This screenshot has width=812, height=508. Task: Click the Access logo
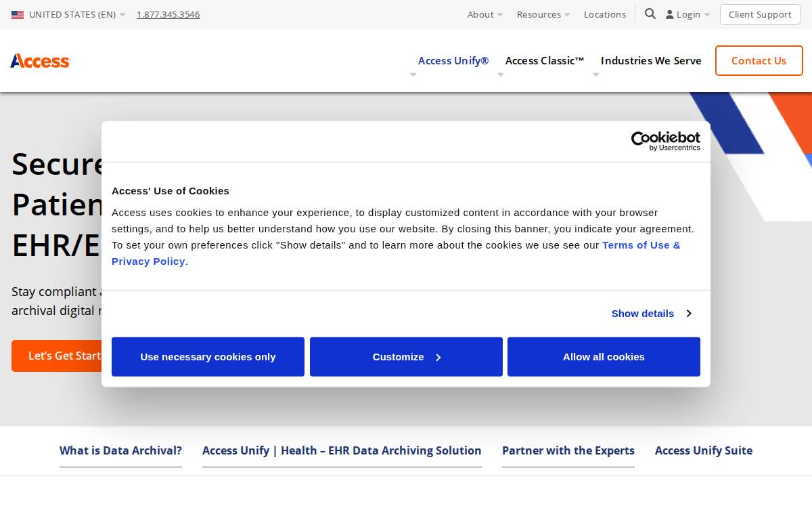tap(41, 61)
